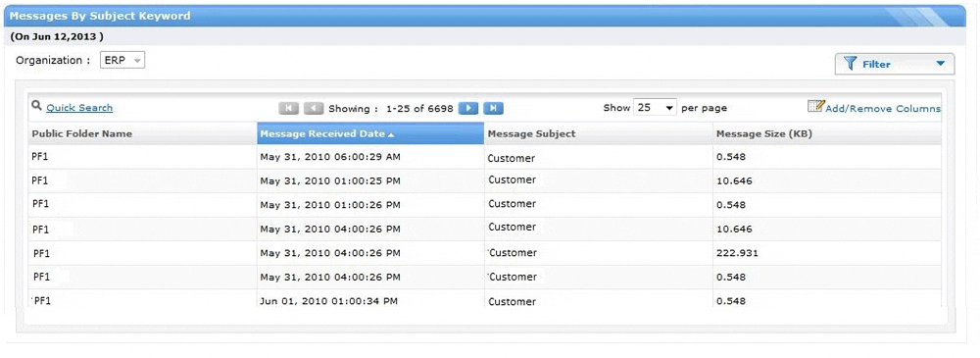The image size is (980, 358).
Task: Go to the first page of results
Action: 289,108
